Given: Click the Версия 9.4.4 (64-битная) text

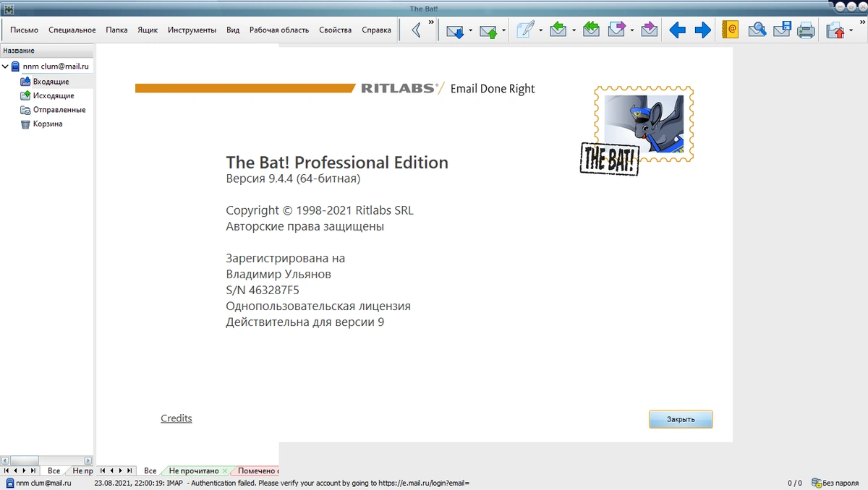Looking at the screenshot, I should coord(293,179).
